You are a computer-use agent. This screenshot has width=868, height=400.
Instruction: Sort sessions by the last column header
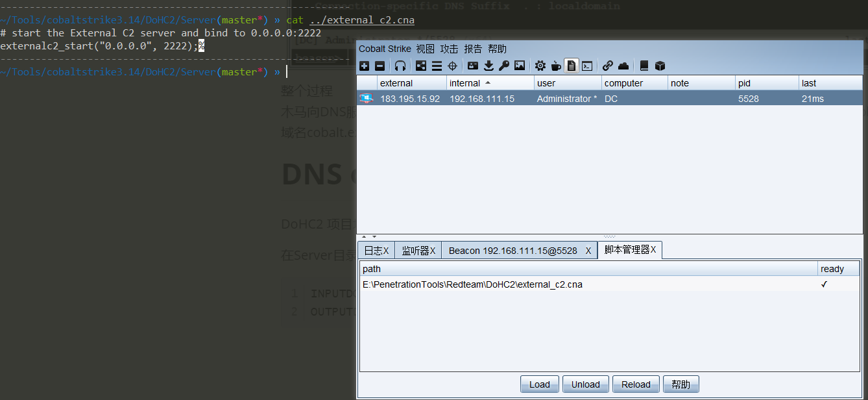point(831,83)
